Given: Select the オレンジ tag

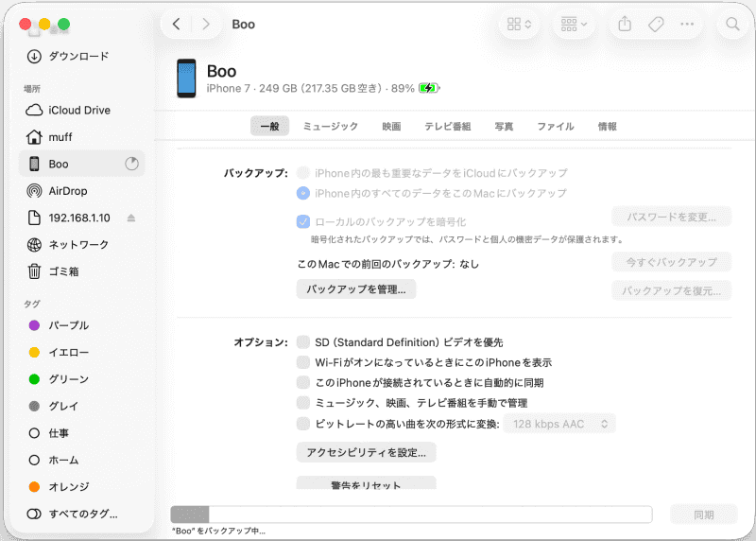Looking at the screenshot, I should (82, 487).
